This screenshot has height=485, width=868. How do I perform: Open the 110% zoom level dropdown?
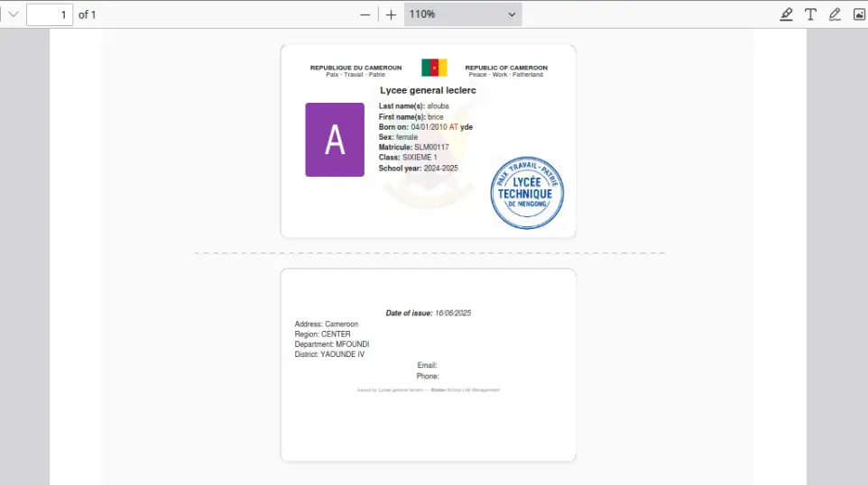point(462,14)
